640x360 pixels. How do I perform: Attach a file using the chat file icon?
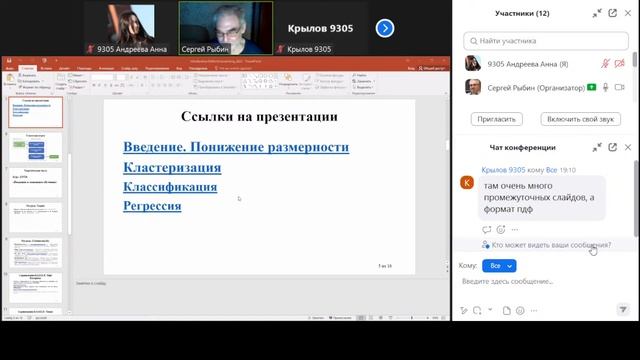[x=507, y=311]
